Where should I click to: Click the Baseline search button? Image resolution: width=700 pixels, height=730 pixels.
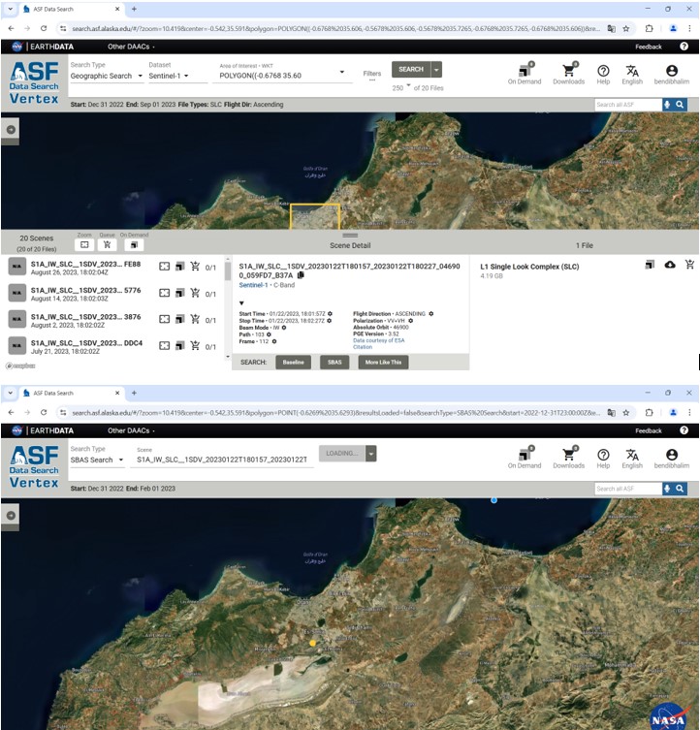tap(293, 363)
